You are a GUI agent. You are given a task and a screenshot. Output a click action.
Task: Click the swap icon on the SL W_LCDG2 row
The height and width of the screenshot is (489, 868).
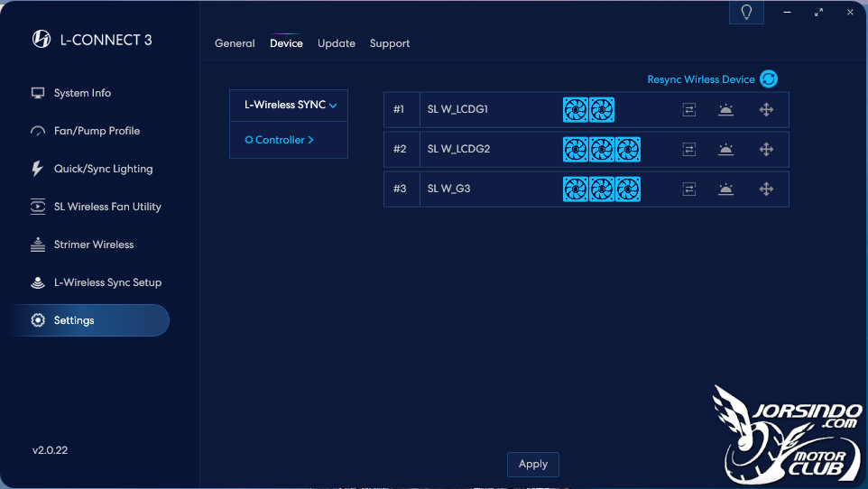click(689, 150)
